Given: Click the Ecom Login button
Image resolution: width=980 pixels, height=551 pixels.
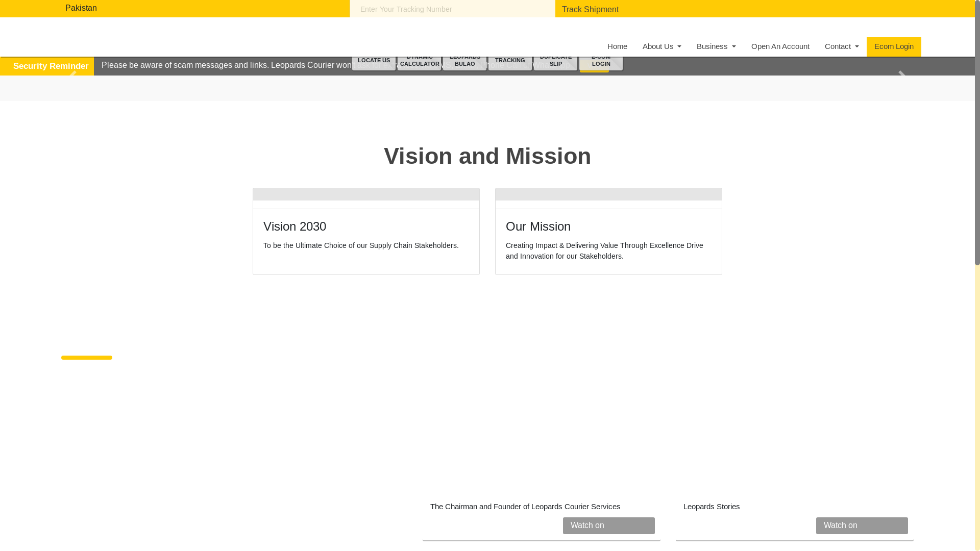Looking at the screenshot, I should point(894,46).
